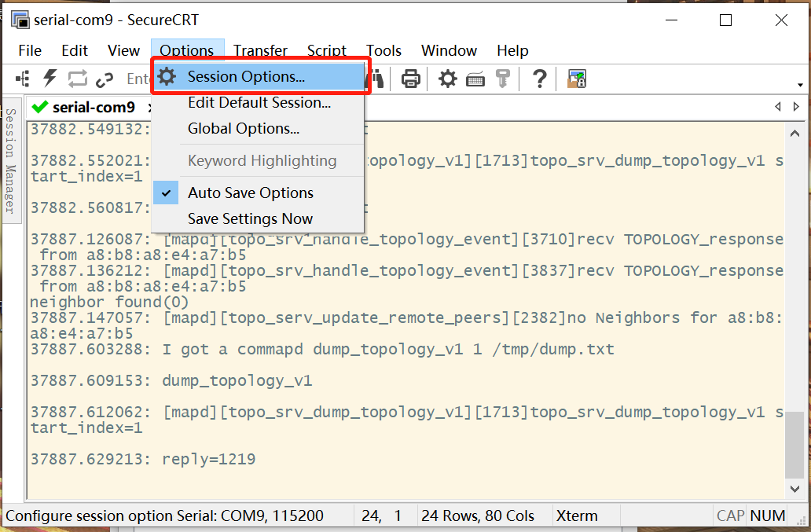Open Help using the question mark icon
The image size is (811, 532).
click(539, 78)
